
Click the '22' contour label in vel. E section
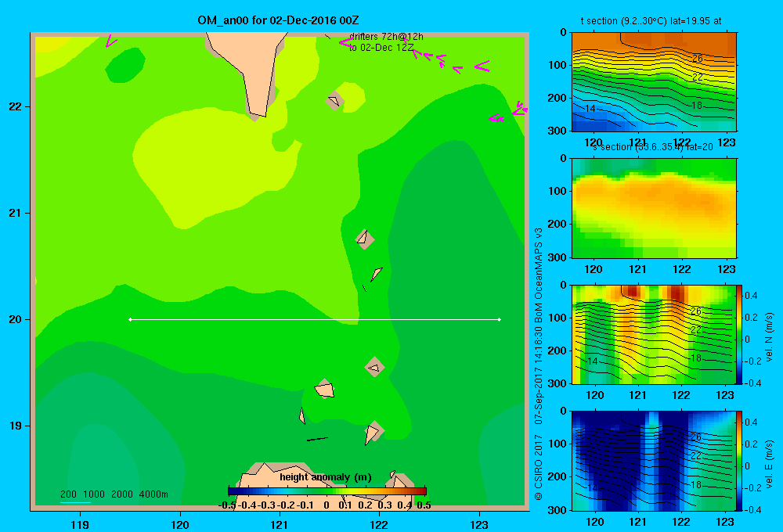coord(696,455)
